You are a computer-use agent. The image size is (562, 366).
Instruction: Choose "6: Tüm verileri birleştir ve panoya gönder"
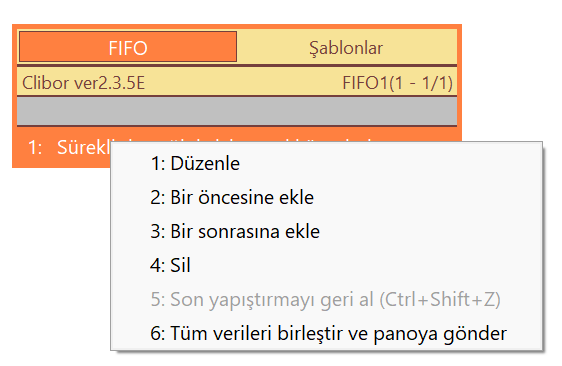(x=326, y=333)
